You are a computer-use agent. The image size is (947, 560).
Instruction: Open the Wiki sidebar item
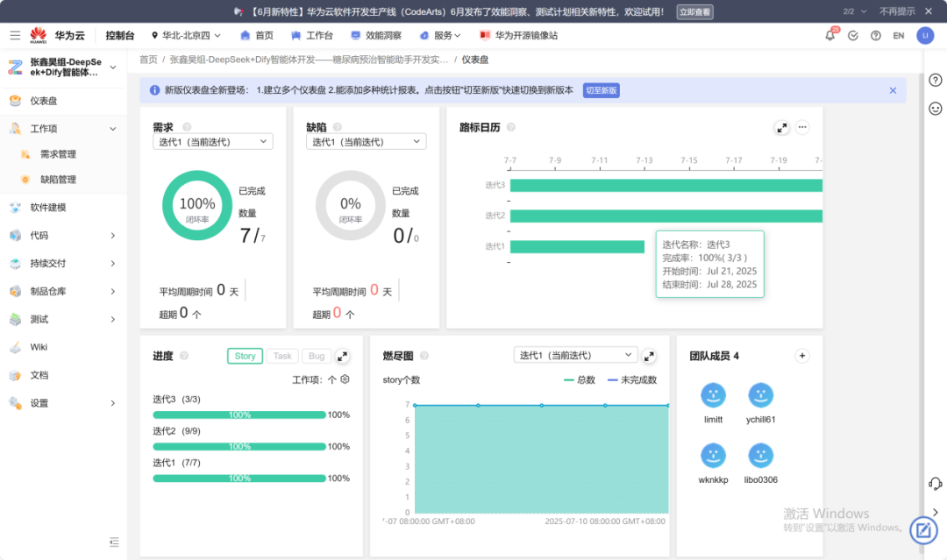pos(39,347)
